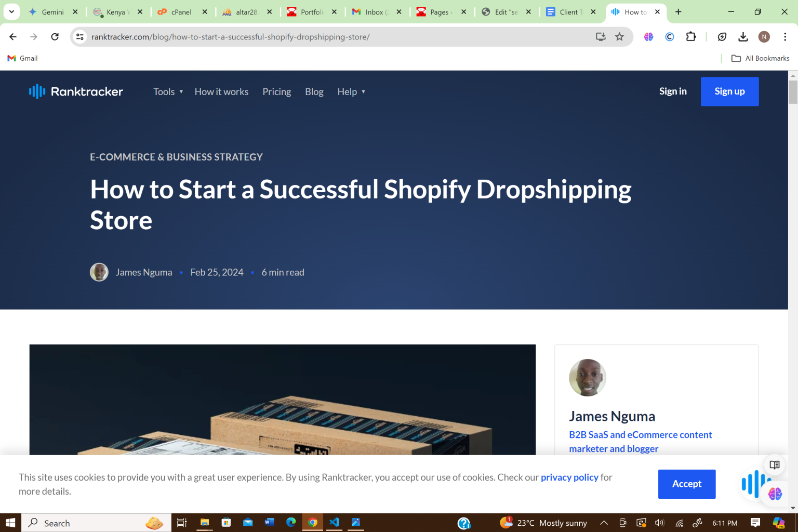Open the Chrome three-dot menu
Viewport: 798px width, 532px height.
coord(785,37)
